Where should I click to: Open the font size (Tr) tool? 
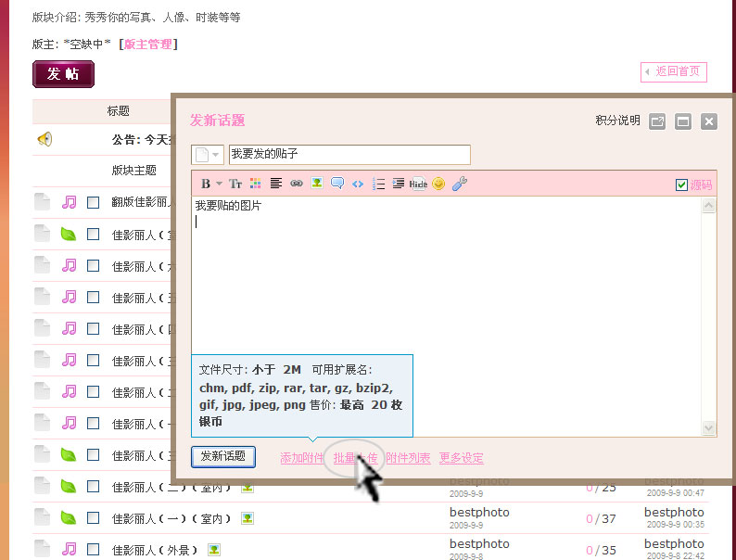235,184
